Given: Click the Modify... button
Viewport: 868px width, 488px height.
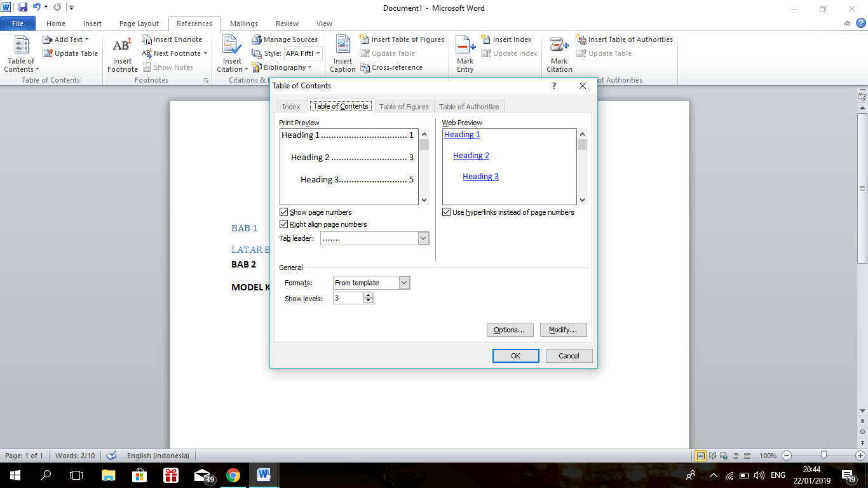Looking at the screenshot, I should [563, 330].
